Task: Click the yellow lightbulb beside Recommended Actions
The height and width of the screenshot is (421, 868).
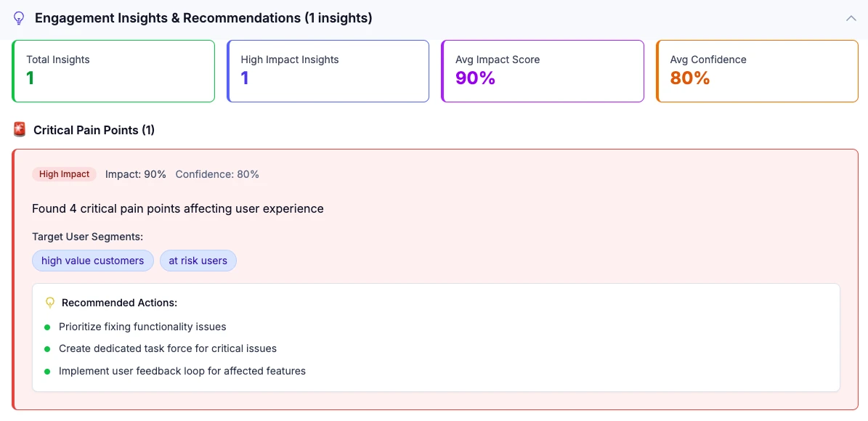Action: coord(50,303)
